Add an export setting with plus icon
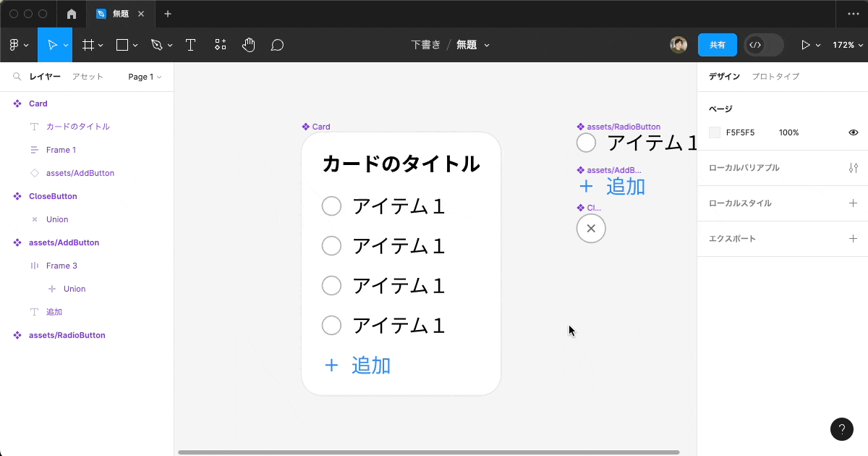Viewport: 868px width, 456px height. tap(854, 239)
